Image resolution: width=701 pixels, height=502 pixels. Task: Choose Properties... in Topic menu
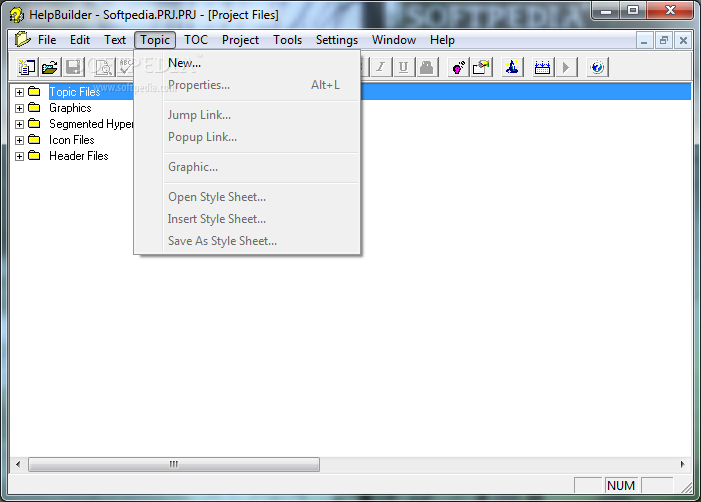[262, 85]
